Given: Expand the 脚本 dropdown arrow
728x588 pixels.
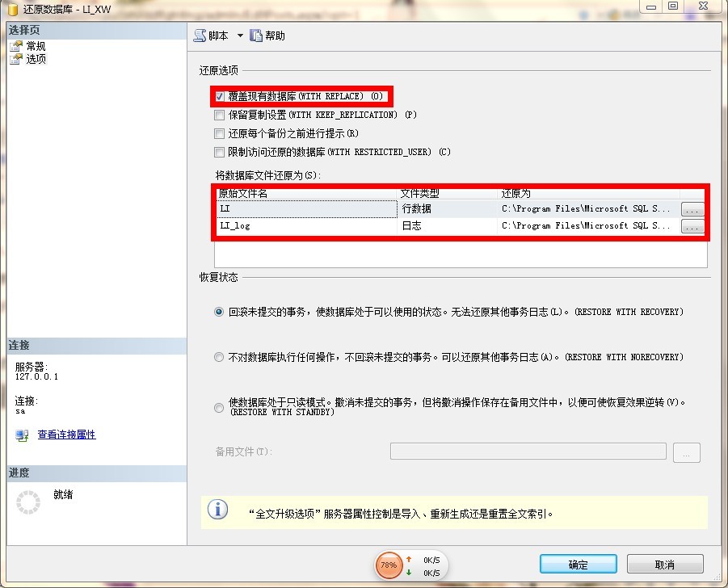Looking at the screenshot, I should click(x=240, y=36).
